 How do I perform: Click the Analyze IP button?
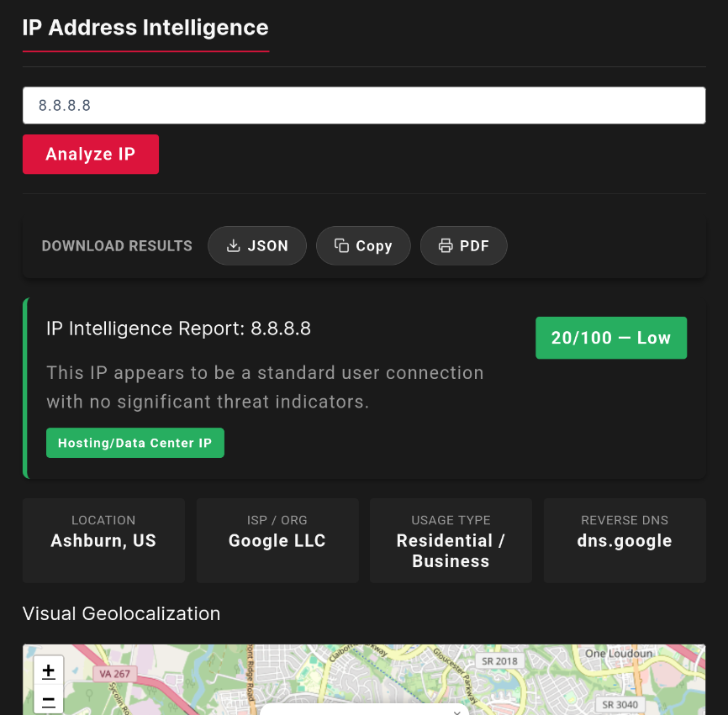[x=91, y=154]
